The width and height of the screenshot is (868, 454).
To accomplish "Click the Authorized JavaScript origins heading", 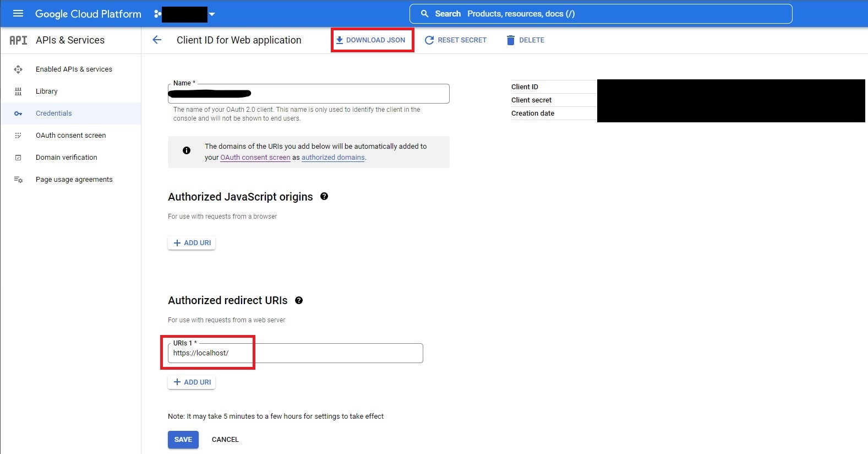I will (241, 197).
